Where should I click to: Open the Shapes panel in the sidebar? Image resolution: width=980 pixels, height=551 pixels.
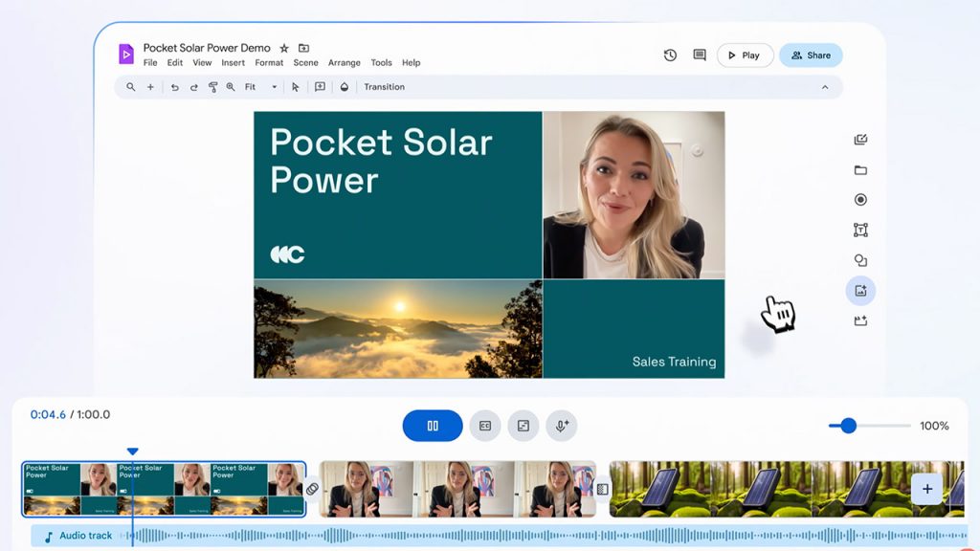click(860, 260)
